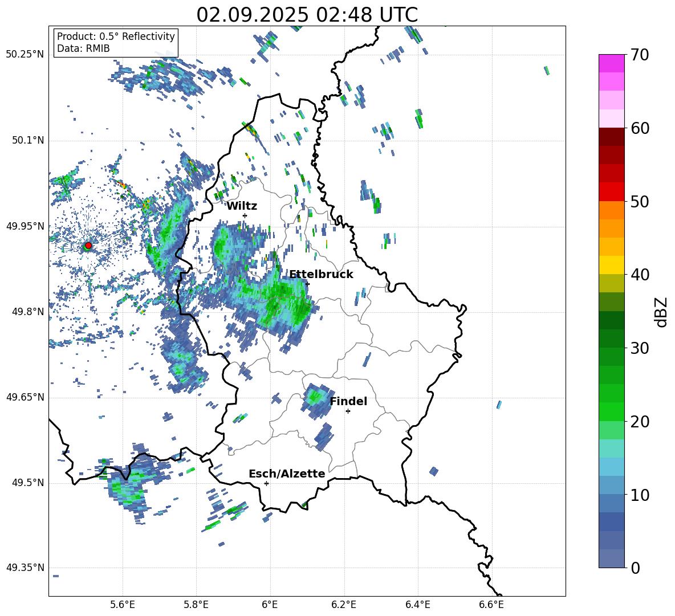Viewport: 675px width, 616px height.
Task: Click the timestamp title 02.09.2025 02:48 UTC
Action: tap(307, 15)
